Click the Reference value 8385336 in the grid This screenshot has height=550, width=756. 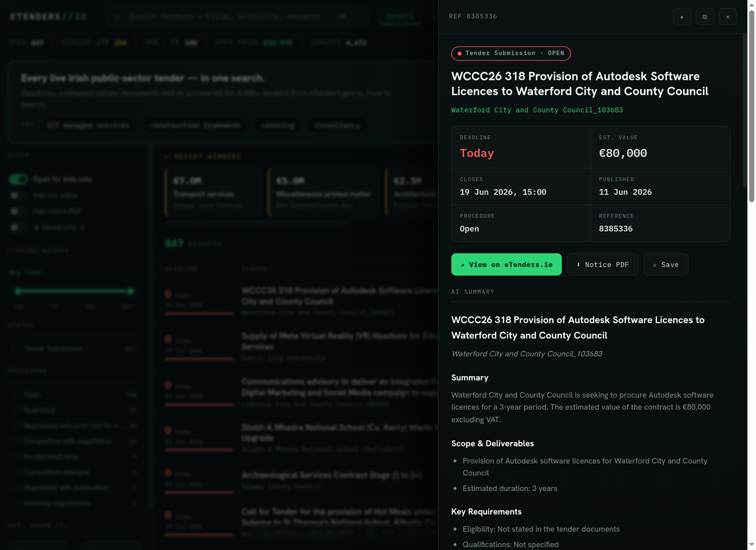pos(616,229)
